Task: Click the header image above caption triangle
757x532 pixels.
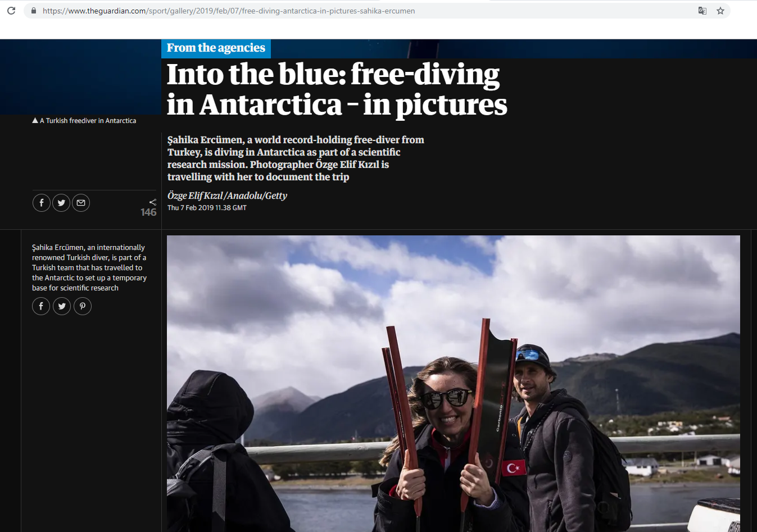Action: pyautogui.click(x=81, y=77)
